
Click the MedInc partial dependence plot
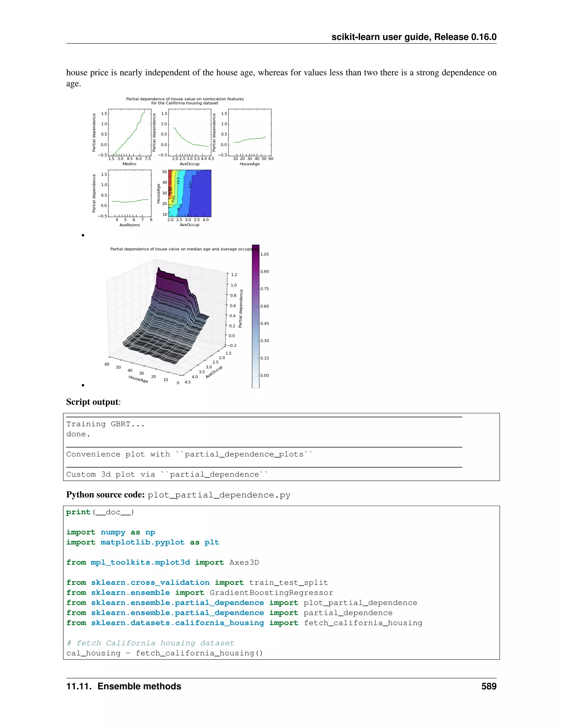pyautogui.click(x=130, y=132)
